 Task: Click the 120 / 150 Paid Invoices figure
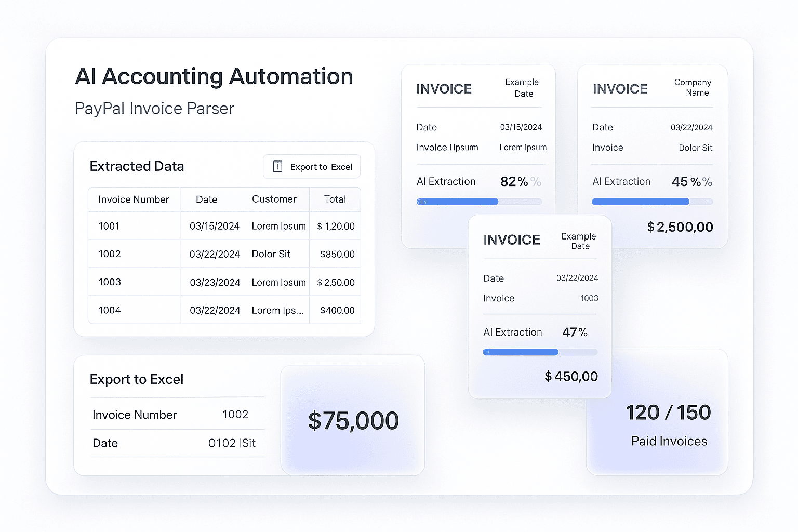(x=668, y=413)
